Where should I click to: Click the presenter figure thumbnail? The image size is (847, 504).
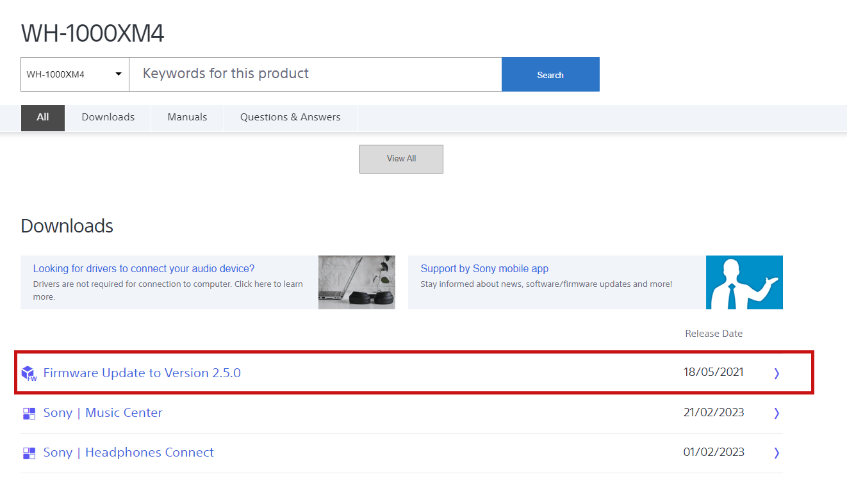coord(744,282)
